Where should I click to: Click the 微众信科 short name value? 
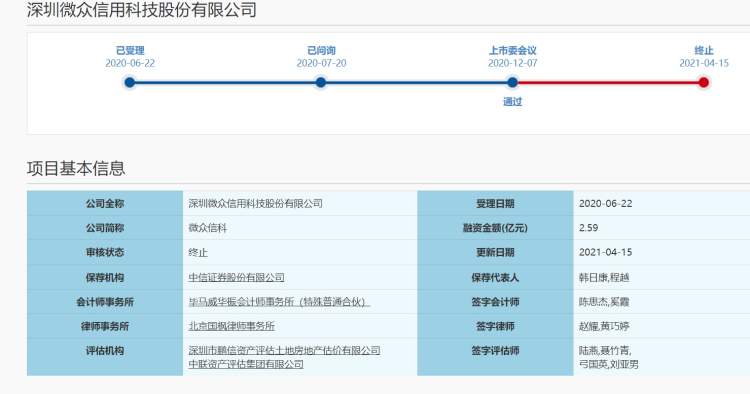(x=208, y=228)
